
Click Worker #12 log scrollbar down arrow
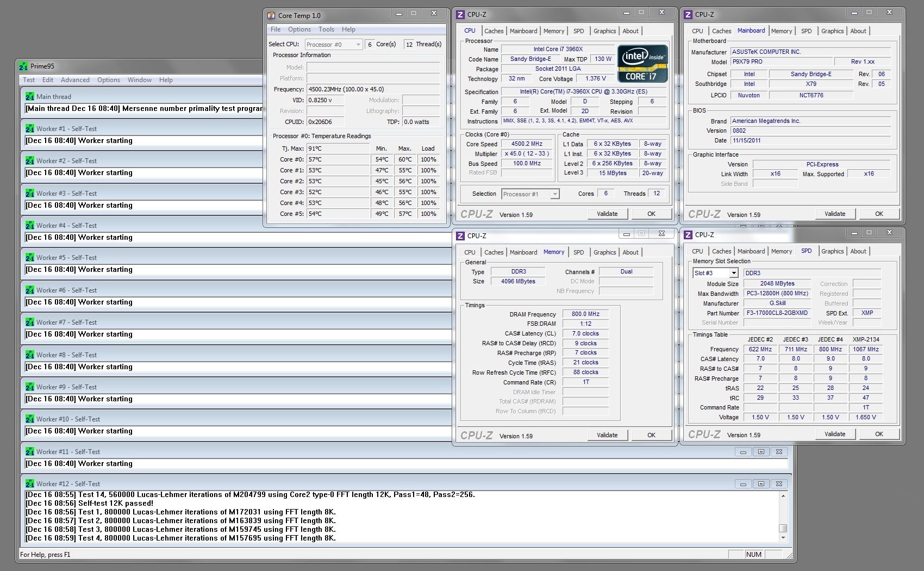click(x=783, y=538)
